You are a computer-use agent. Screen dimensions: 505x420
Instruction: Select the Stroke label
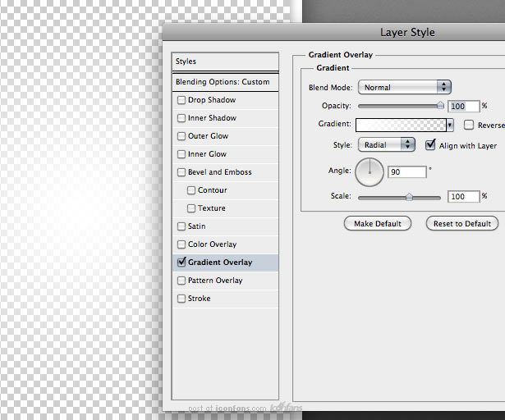tap(199, 299)
